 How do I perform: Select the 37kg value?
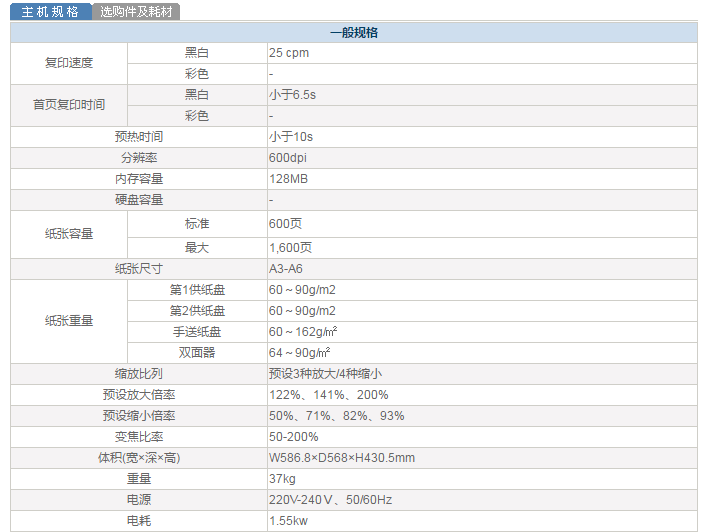point(282,479)
